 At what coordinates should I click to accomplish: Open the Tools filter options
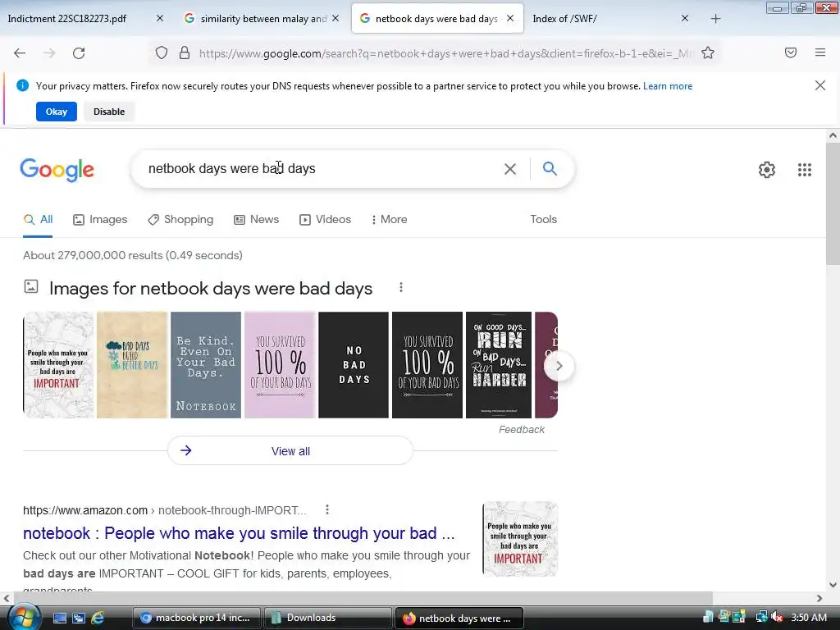coord(543,220)
